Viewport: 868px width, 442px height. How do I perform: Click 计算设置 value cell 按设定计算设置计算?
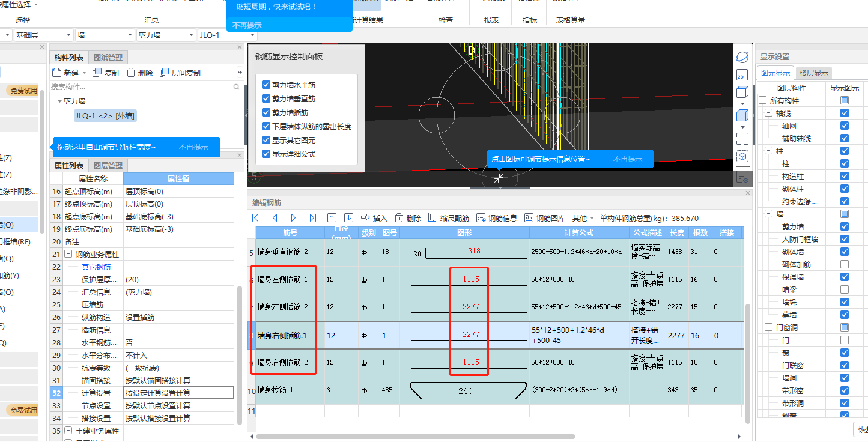tap(178, 393)
